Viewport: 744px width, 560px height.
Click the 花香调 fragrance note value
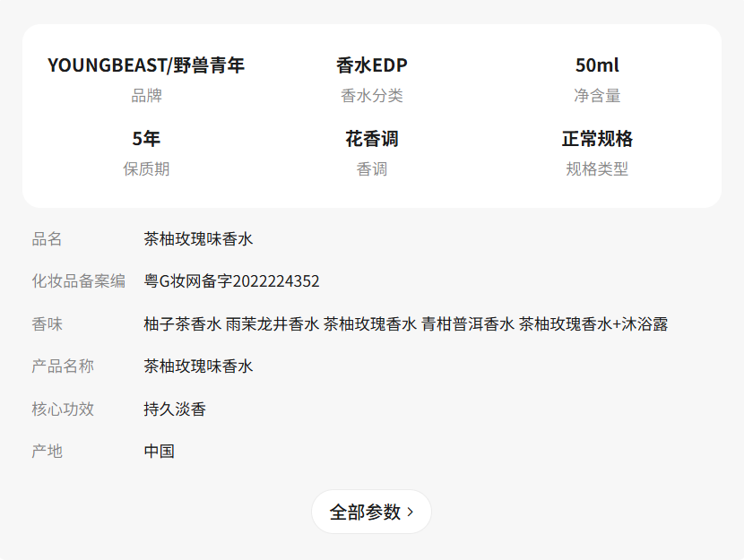372,139
